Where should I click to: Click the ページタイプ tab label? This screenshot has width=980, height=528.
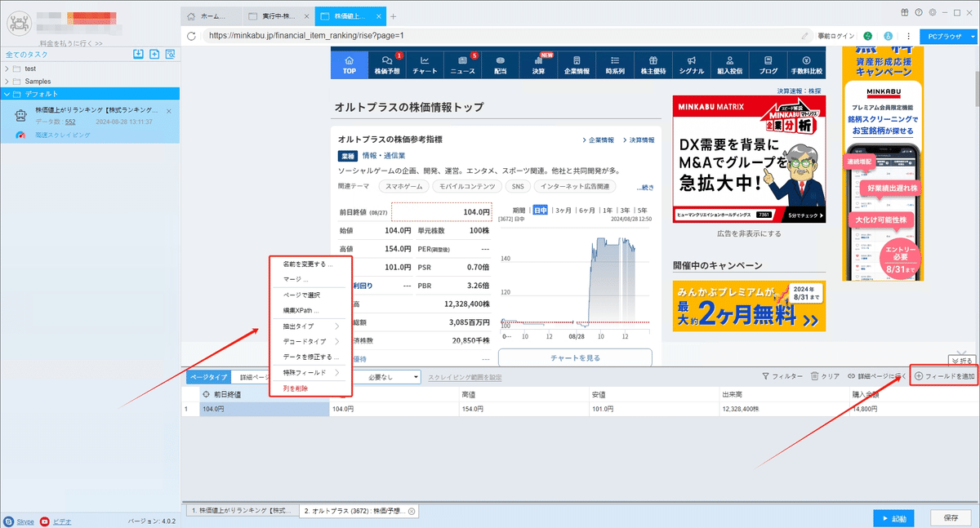tap(207, 377)
